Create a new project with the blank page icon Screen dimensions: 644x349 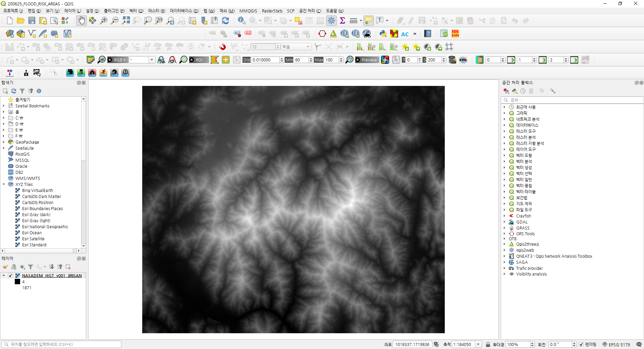point(9,21)
